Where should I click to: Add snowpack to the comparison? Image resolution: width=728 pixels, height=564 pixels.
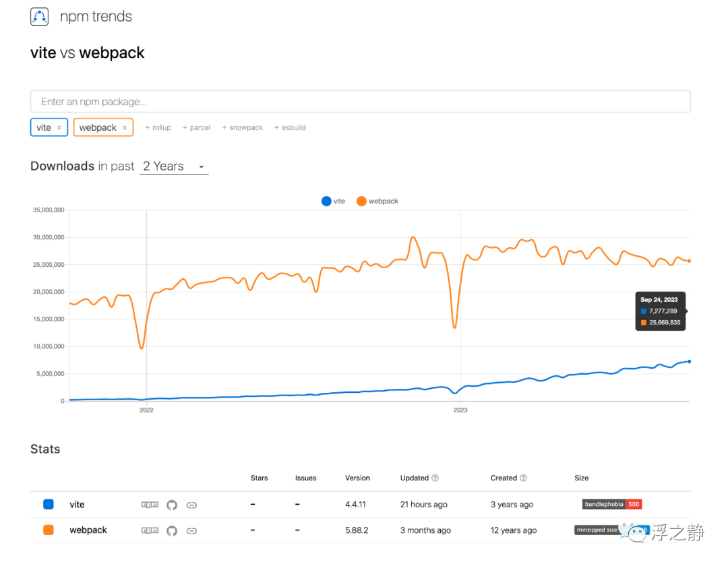tap(243, 127)
